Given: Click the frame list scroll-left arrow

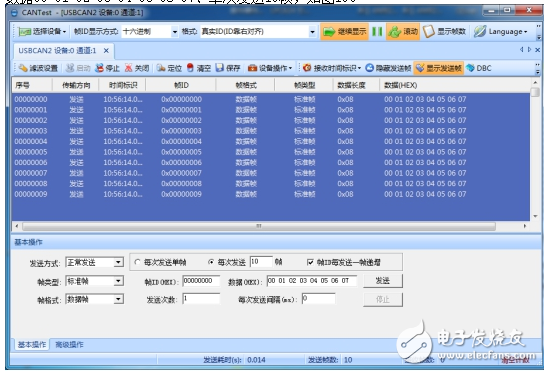Looking at the screenshot, I should click(x=17, y=226).
